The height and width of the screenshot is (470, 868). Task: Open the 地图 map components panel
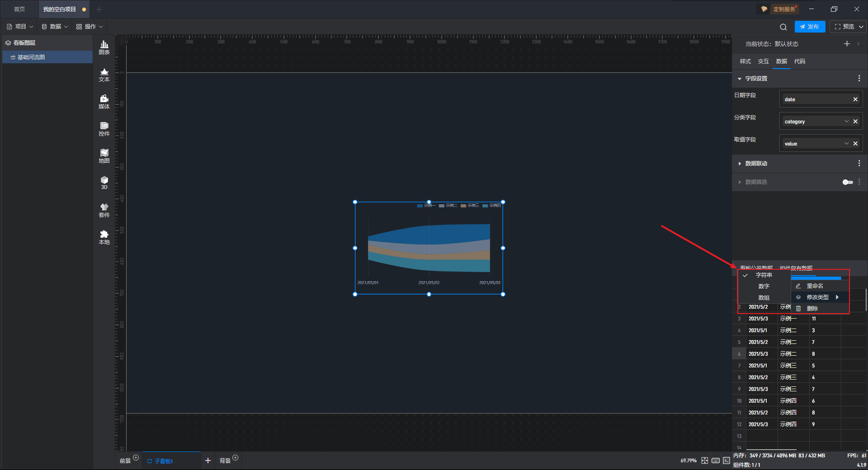point(104,156)
